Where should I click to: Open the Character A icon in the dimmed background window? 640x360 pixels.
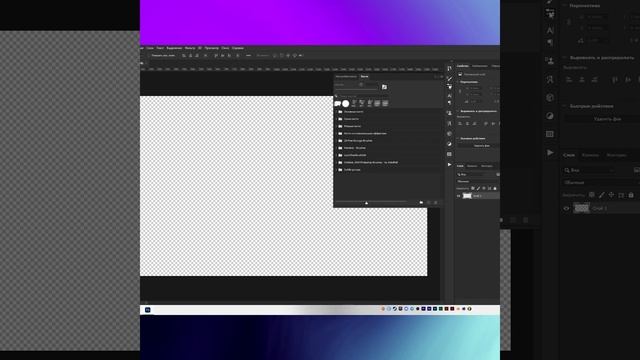click(550, 30)
